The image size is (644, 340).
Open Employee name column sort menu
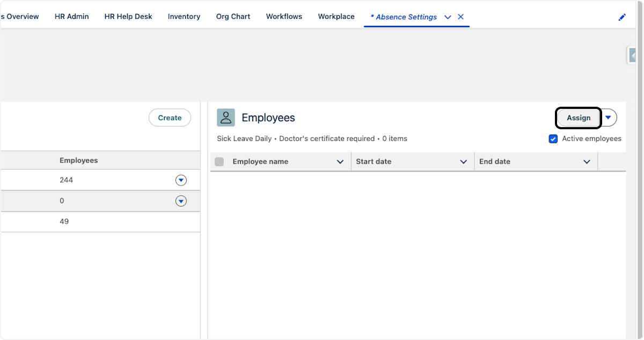(340, 162)
